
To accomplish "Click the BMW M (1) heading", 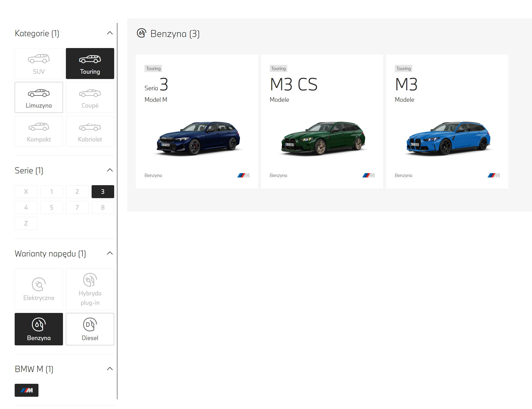I will coord(34,369).
